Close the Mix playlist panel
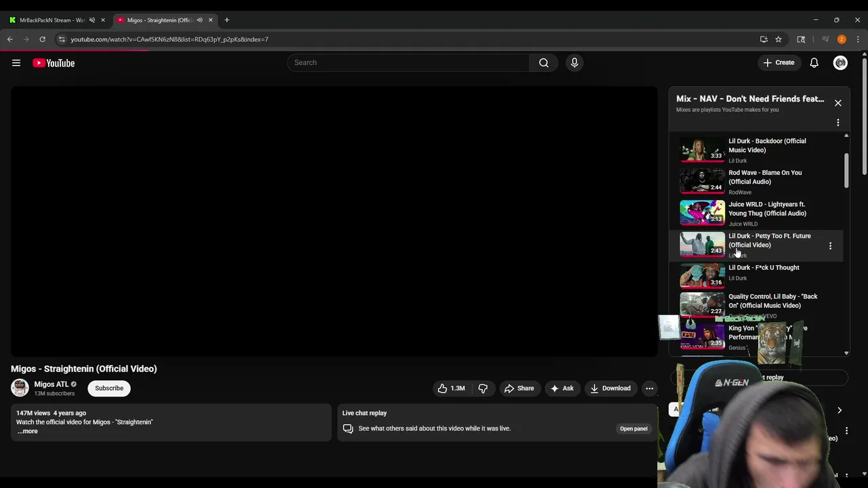Image resolution: width=868 pixels, height=488 pixels. click(838, 103)
